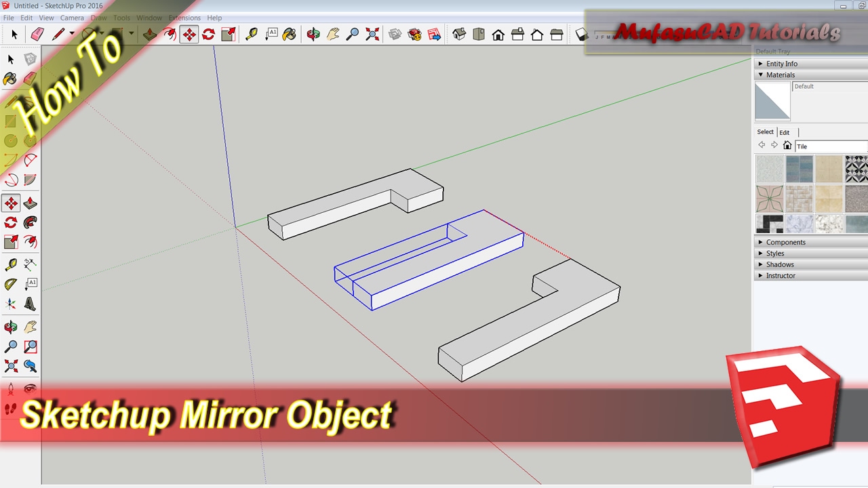Choose the black checker tile material

[770, 224]
